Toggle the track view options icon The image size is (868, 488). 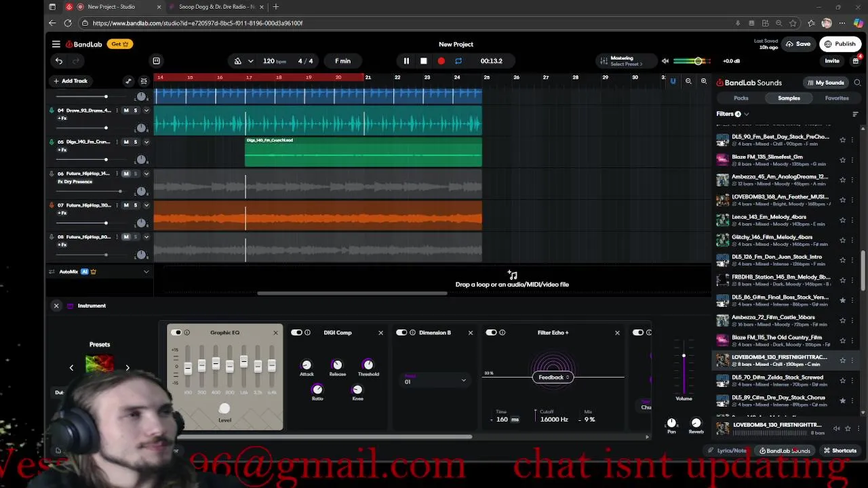(x=143, y=81)
